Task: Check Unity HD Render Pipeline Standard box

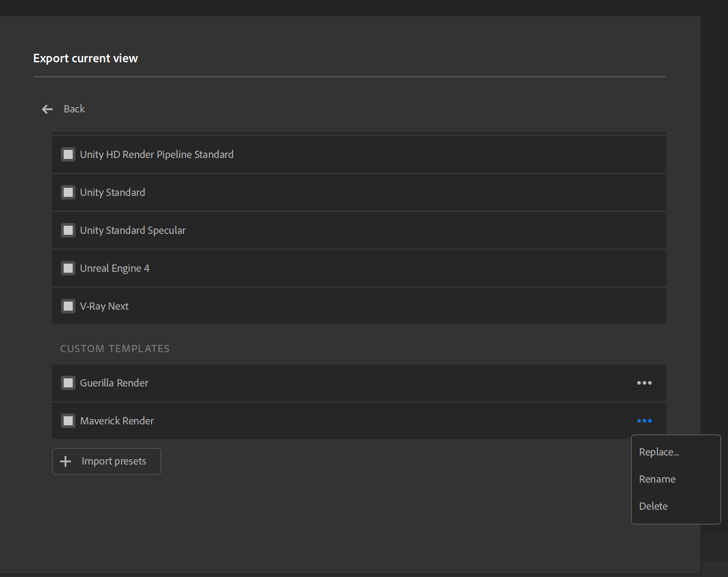Action: (x=68, y=154)
